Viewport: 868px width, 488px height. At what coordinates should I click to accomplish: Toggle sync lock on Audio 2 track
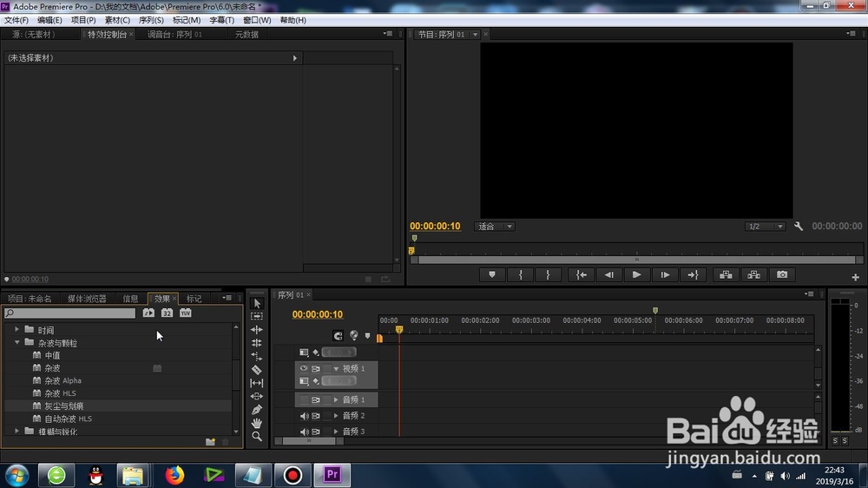316,415
